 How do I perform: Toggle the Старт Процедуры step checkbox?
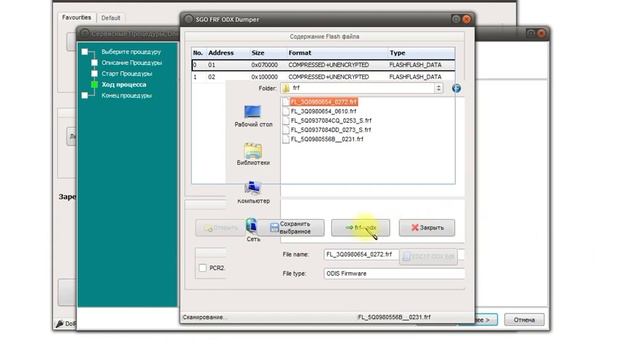[94, 74]
